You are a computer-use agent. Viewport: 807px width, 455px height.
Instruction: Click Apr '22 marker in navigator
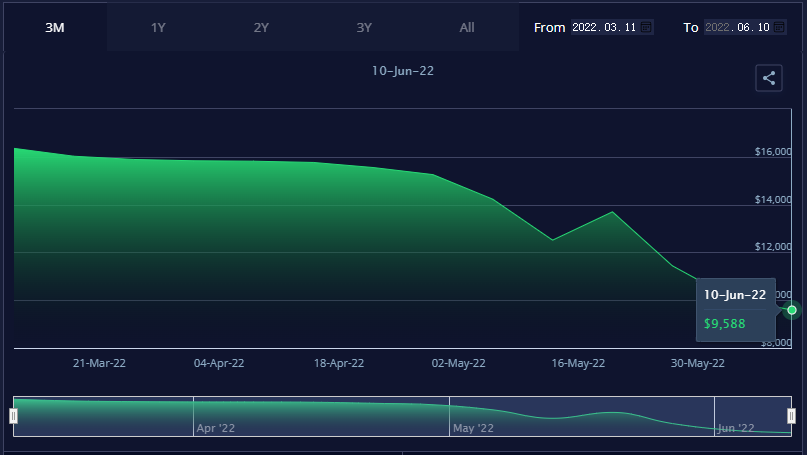217,428
